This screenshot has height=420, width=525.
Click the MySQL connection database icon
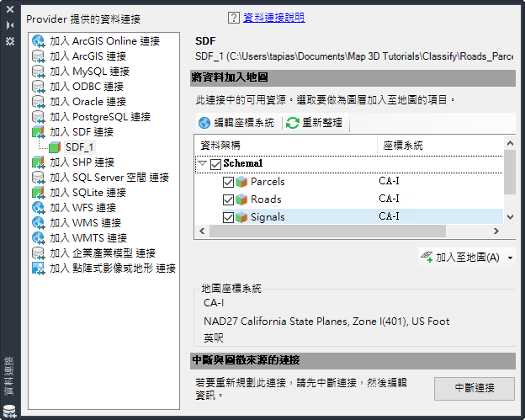tap(38, 72)
